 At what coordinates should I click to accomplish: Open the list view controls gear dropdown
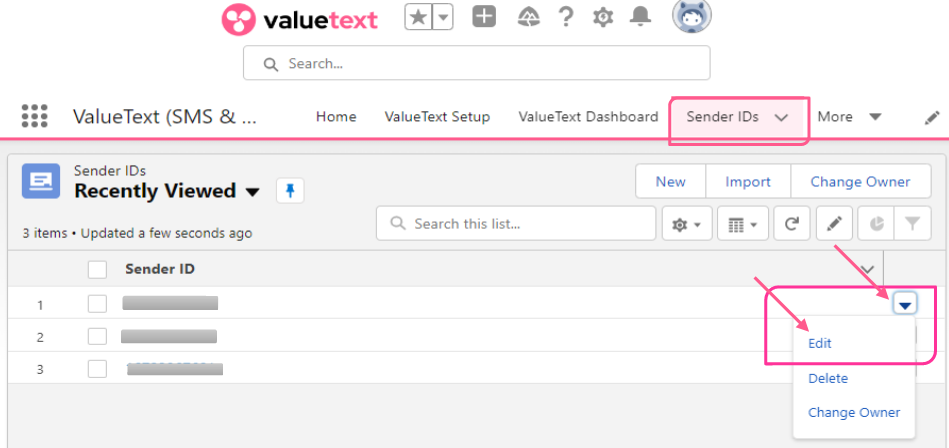[x=686, y=225]
